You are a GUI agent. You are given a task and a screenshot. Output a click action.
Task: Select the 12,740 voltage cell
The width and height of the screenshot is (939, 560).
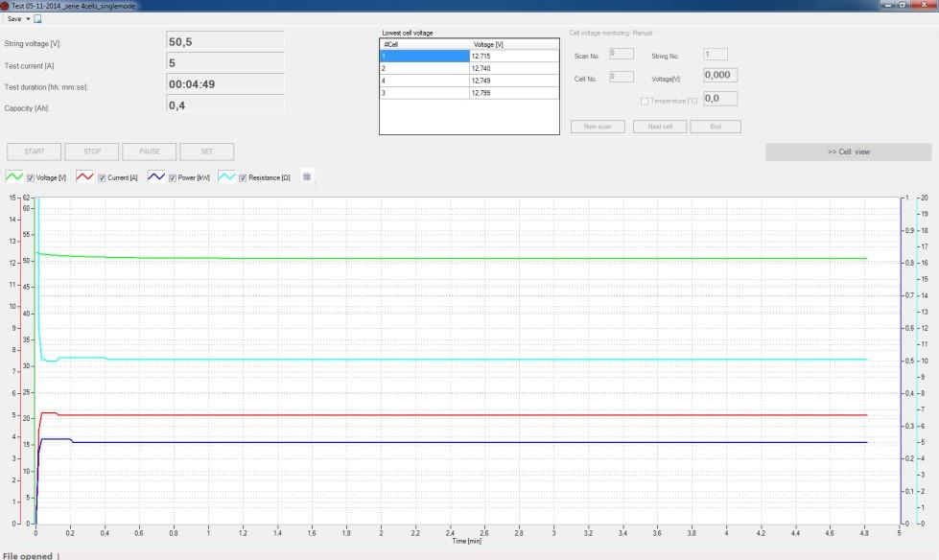pos(514,68)
